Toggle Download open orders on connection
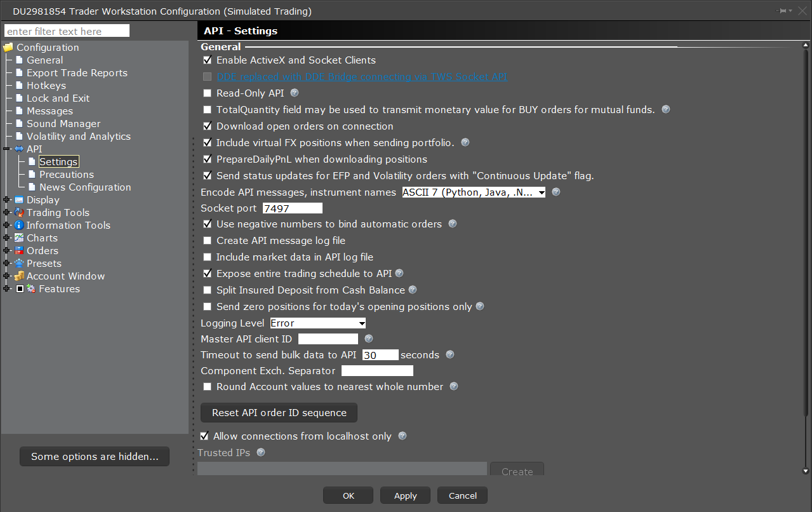The height and width of the screenshot is (512, 812). (207, 126)
